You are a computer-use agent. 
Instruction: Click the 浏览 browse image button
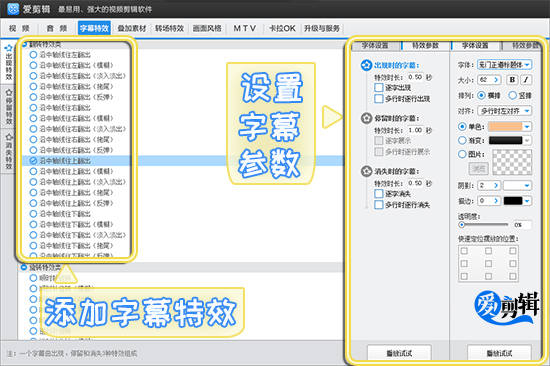tap(479, 168)
